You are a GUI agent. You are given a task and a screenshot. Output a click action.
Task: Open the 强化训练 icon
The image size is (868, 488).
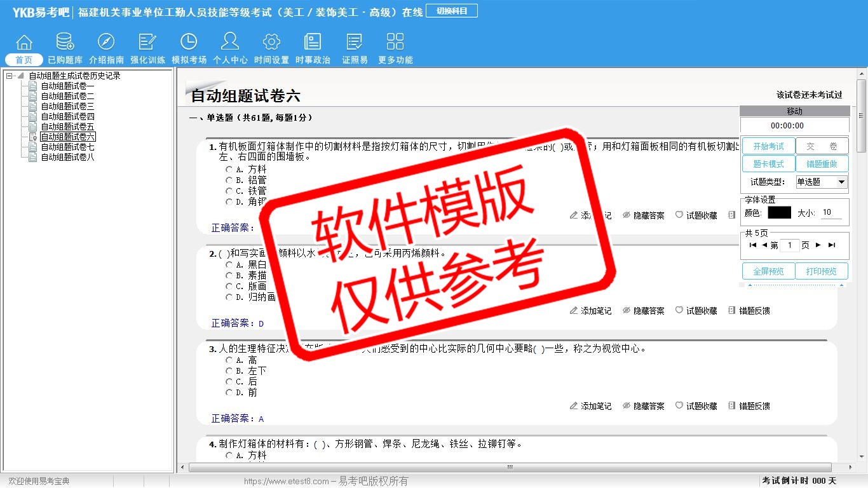tap(147, 43)
